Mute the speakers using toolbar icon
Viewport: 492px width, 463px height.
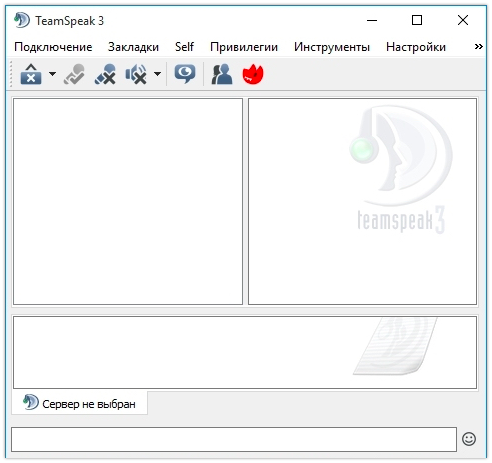point(136,74)
